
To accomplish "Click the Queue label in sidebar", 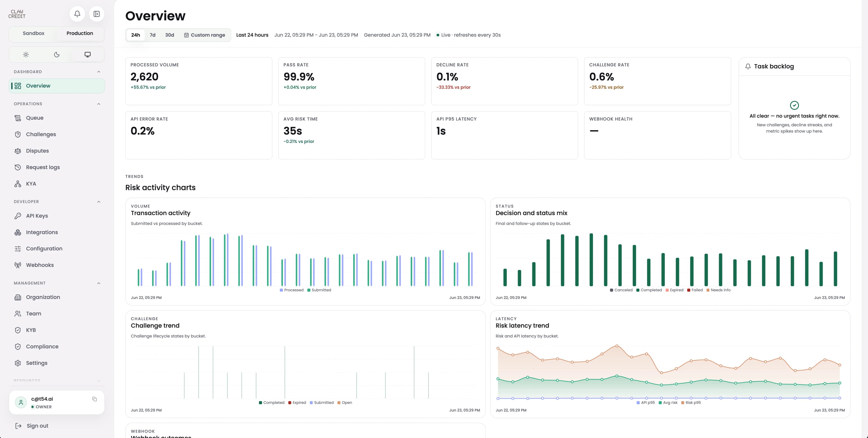I will click(x=35, y=118).
